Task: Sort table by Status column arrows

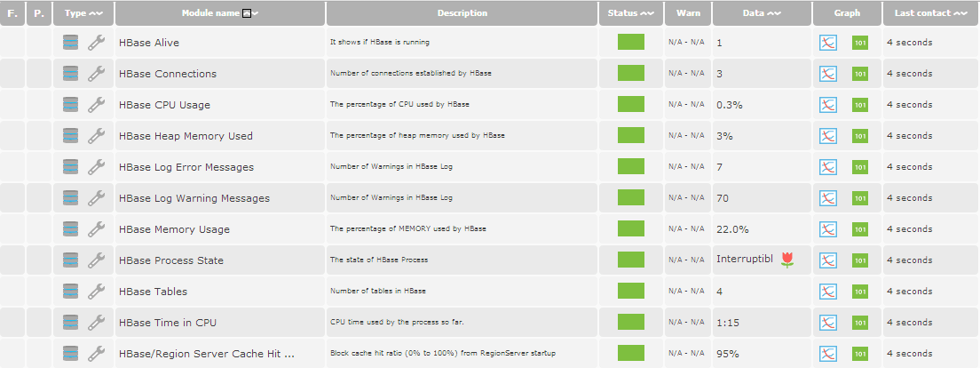Action: 647,13
